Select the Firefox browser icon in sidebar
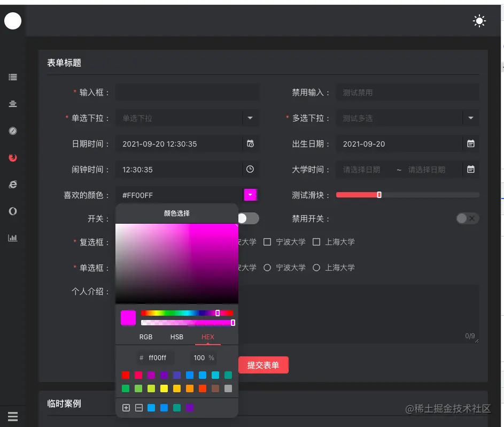This screenshot has width=504, height=427. pos(13,157)
